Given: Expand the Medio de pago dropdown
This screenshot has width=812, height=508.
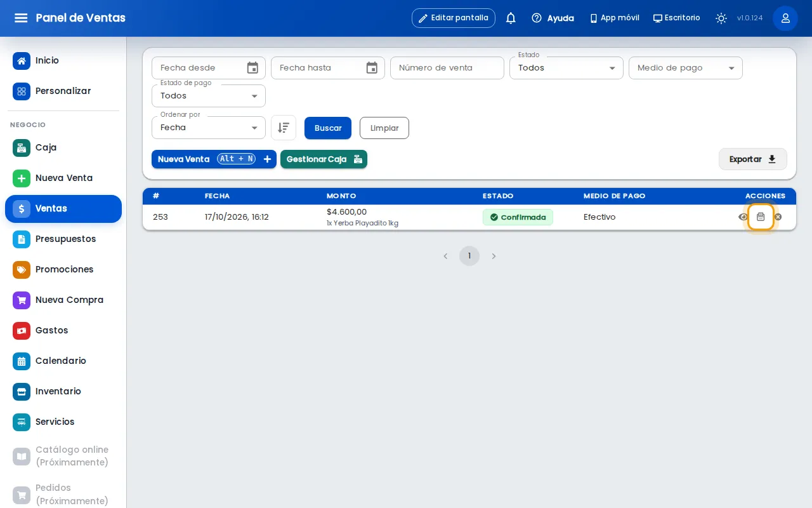Looking at the screenshot, I should tap(686, 68).
